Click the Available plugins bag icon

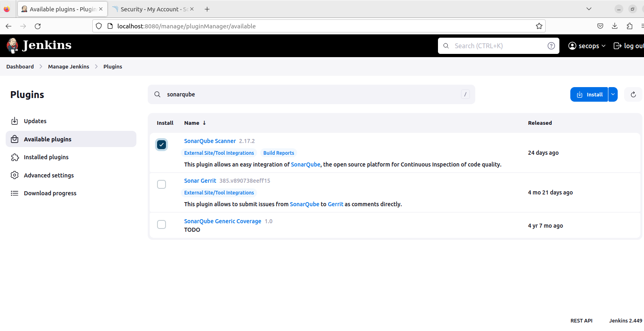15,139
